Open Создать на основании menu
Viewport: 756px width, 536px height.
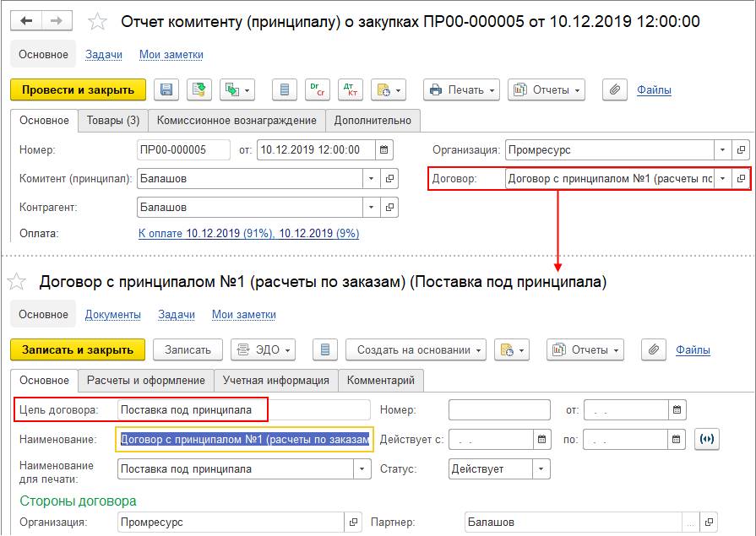click(x=416, y=350)
